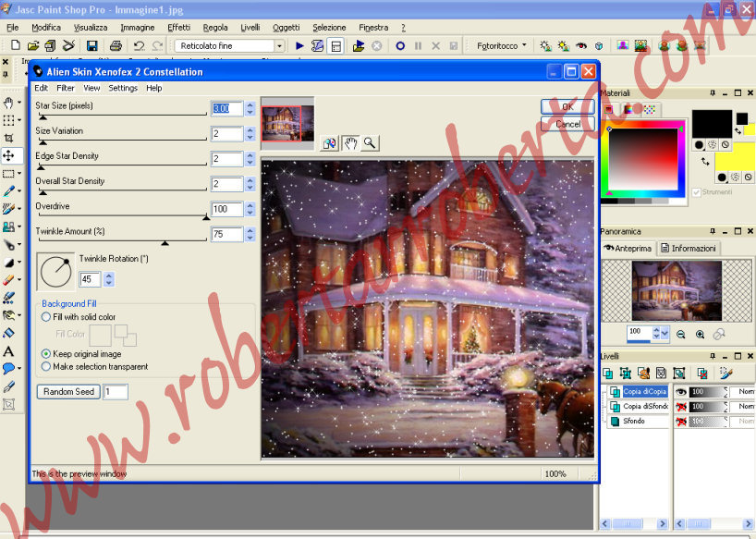Select the Eraser tool in left toolbox
756x539 pixels.
[x=8, y=279]
